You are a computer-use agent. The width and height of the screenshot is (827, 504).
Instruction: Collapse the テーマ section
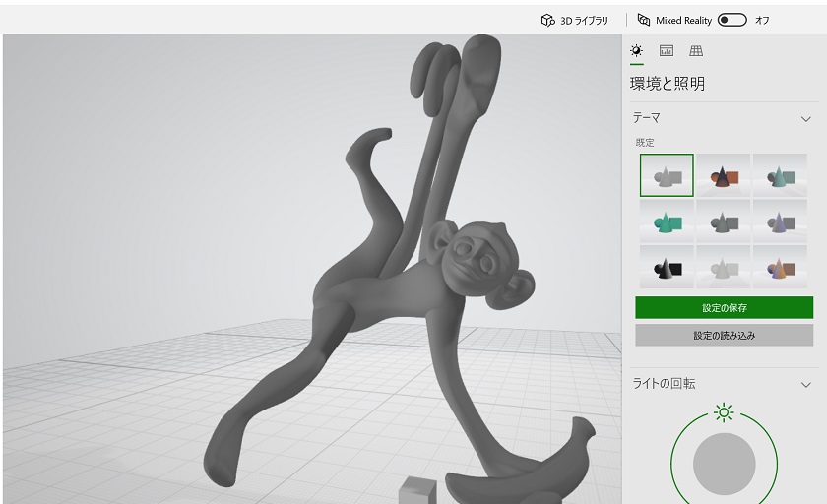805,118
